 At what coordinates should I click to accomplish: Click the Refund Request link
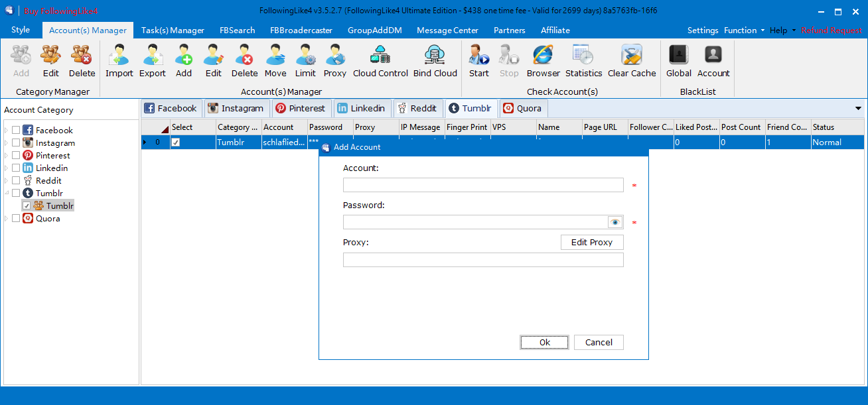(832, 30)
